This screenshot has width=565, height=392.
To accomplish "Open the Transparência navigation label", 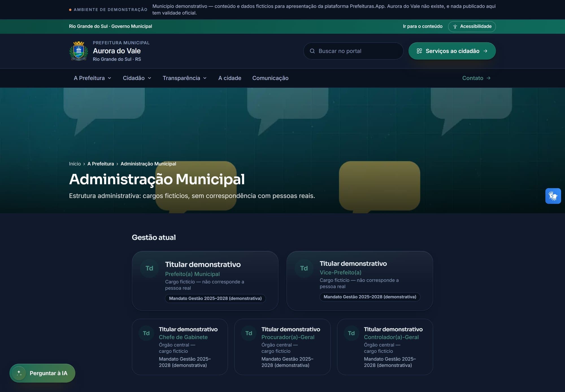I will (x=181, y=78).
